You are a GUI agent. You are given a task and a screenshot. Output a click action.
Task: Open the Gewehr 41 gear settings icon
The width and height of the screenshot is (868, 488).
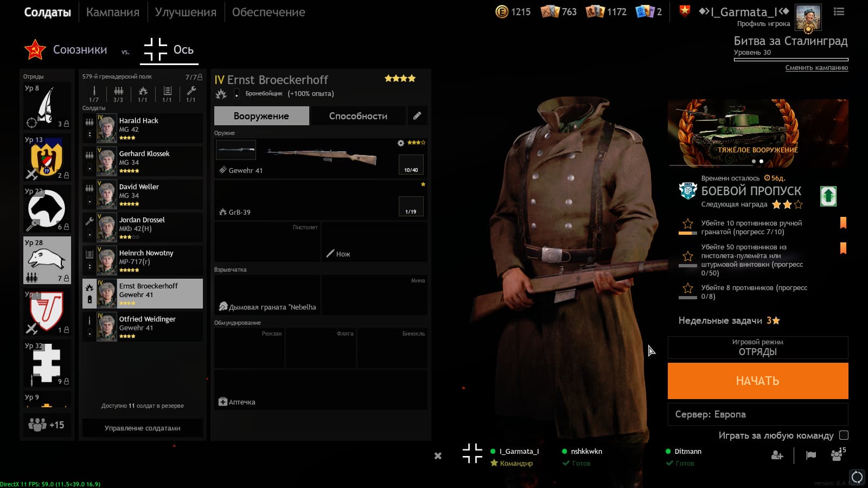click(400, 143)
